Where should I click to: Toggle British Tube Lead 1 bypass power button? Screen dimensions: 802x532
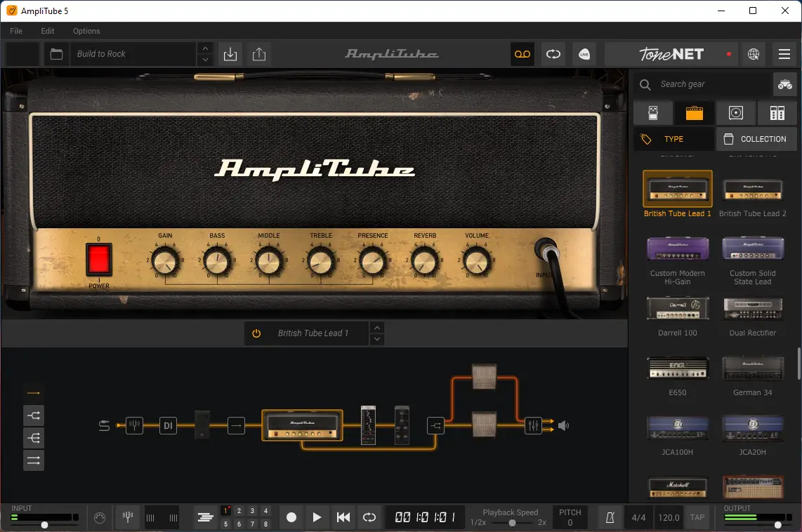tap(256, 333)
